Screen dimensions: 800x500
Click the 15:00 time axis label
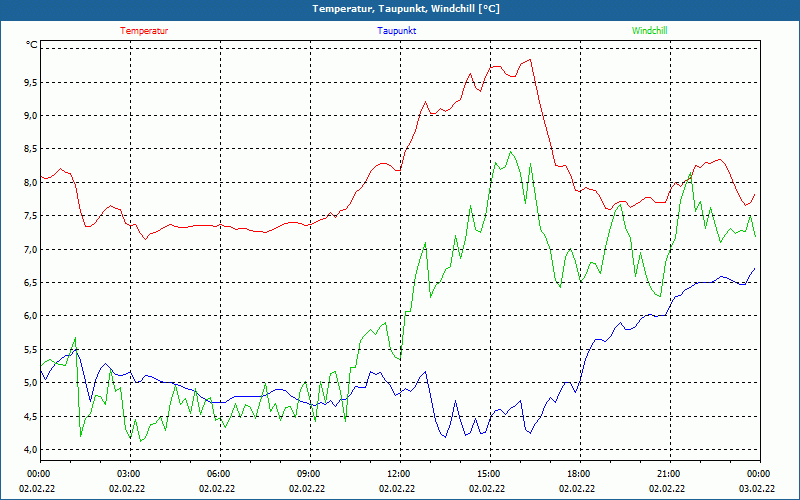[488, 474]
